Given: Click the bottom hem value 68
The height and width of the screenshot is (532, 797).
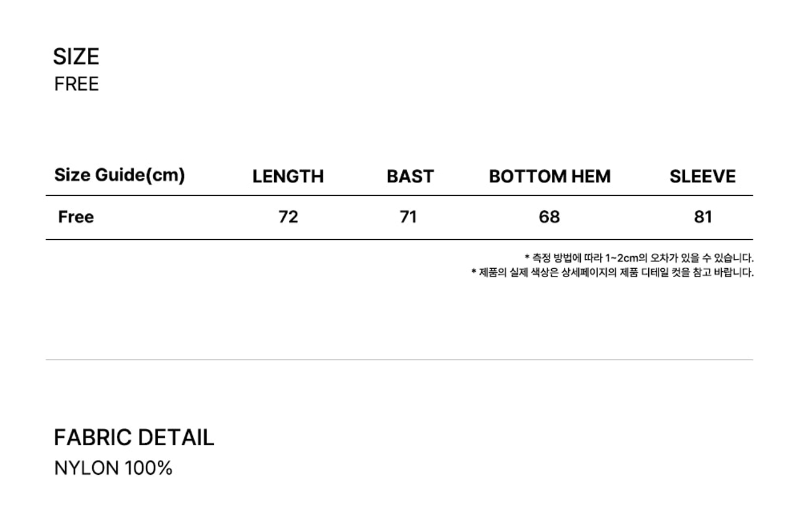Looking at the screenshot, I should (549, 217).
